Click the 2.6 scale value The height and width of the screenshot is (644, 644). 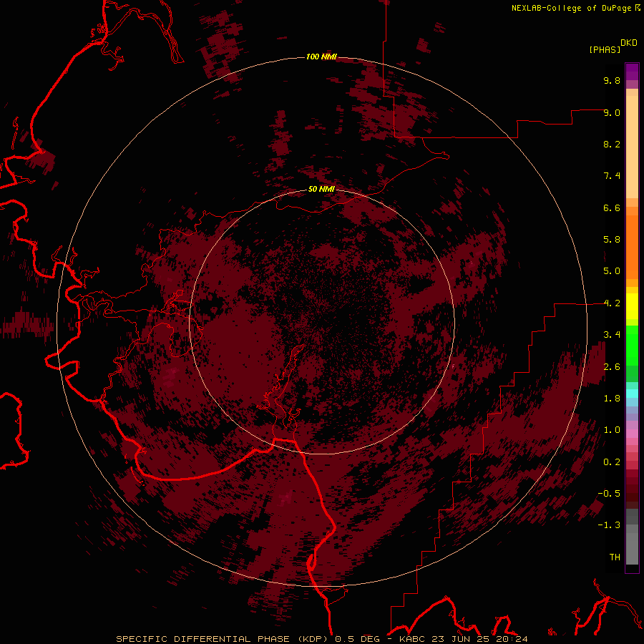(612, 367)
